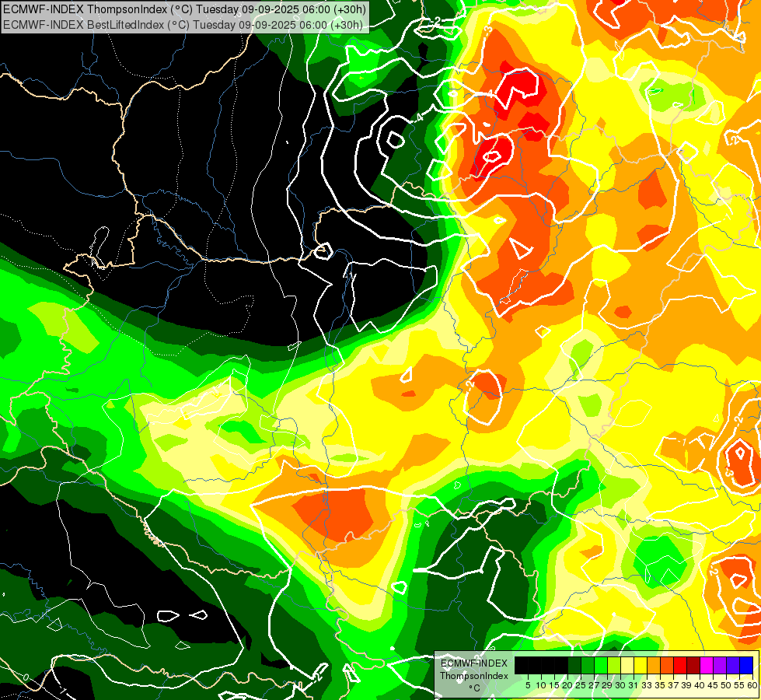The height and width of the screenshot is (700, 761).
Task: Select the medium green legend swatch (25-27)
Action: (x=588, y=665)
